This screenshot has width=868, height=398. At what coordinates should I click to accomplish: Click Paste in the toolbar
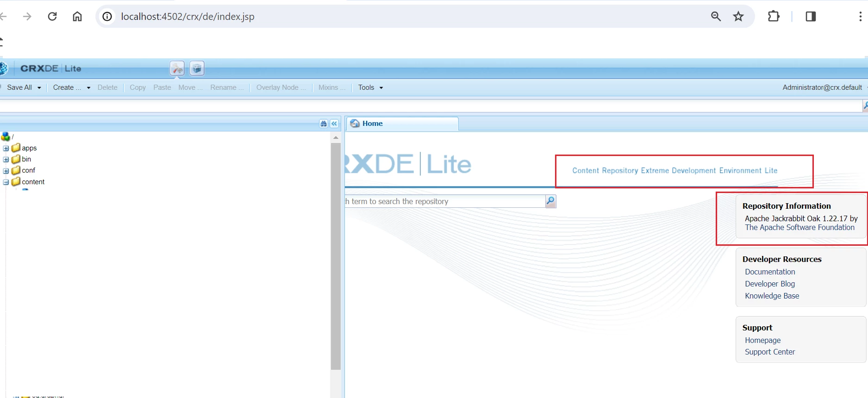(x=162, y=87)
